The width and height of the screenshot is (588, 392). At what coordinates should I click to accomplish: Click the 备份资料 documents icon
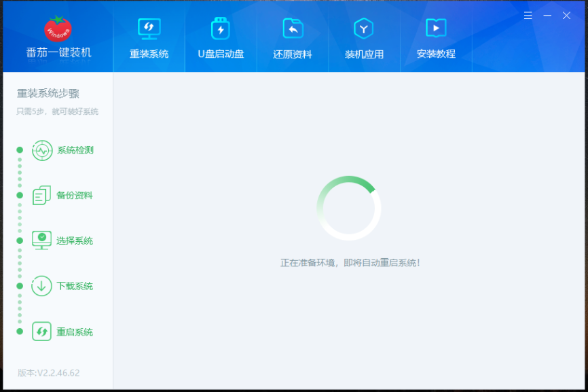(x=41, y=195)
